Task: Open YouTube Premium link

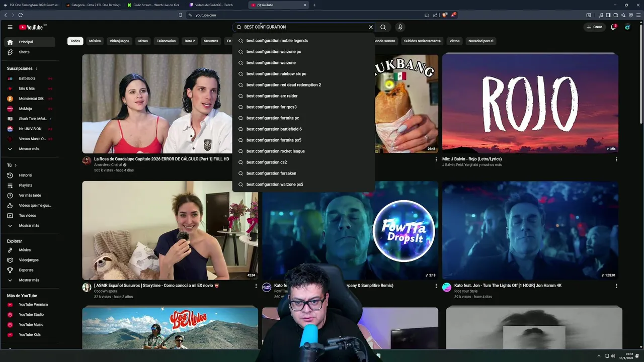Action: [x=30, y=305]
